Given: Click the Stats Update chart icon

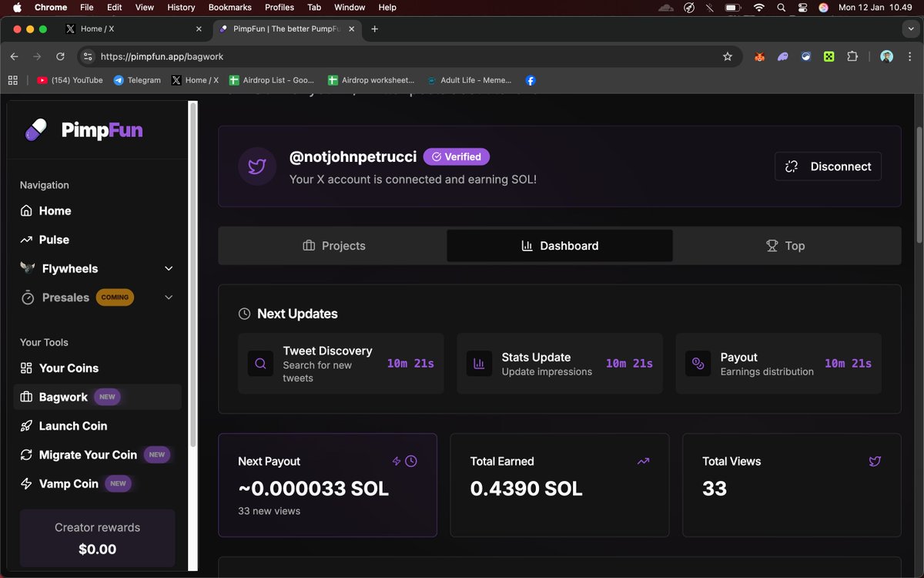Looking at the screenshot, I should (479, 364).
